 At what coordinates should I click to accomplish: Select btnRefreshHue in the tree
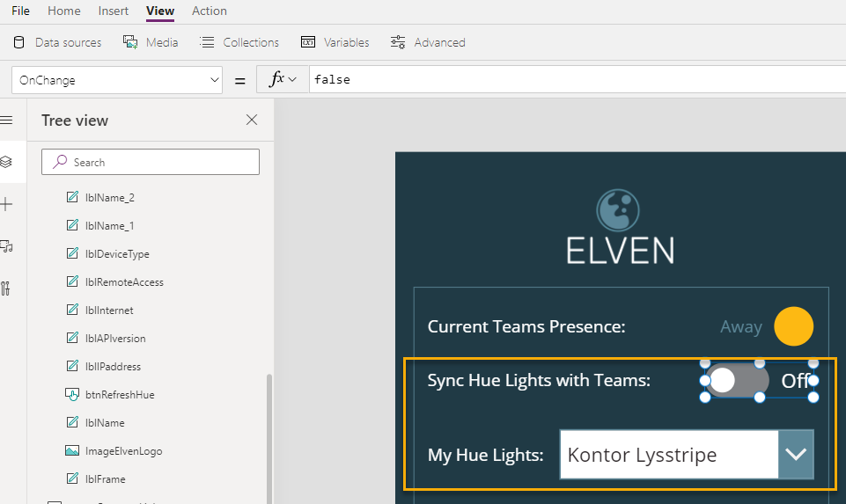coord(120,395)
